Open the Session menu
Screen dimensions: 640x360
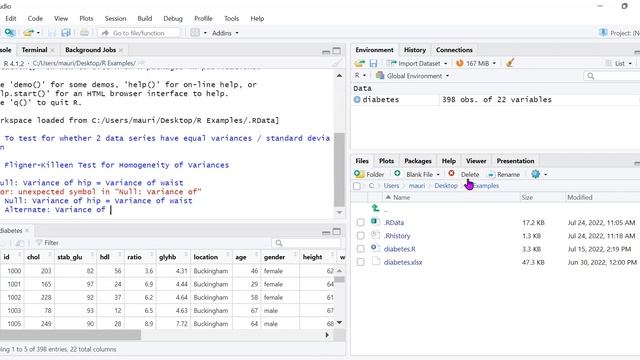116,18
